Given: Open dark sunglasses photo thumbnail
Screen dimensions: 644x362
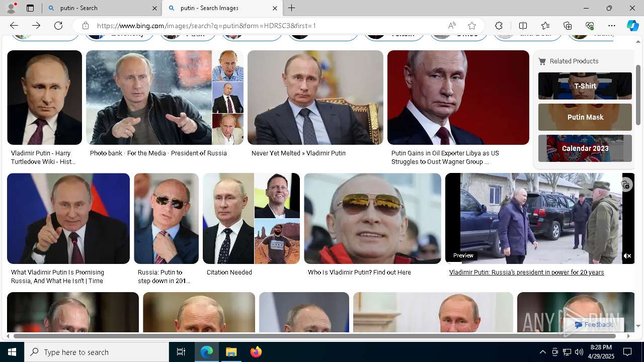Looking at the screenshot, I should click(166, 219).
